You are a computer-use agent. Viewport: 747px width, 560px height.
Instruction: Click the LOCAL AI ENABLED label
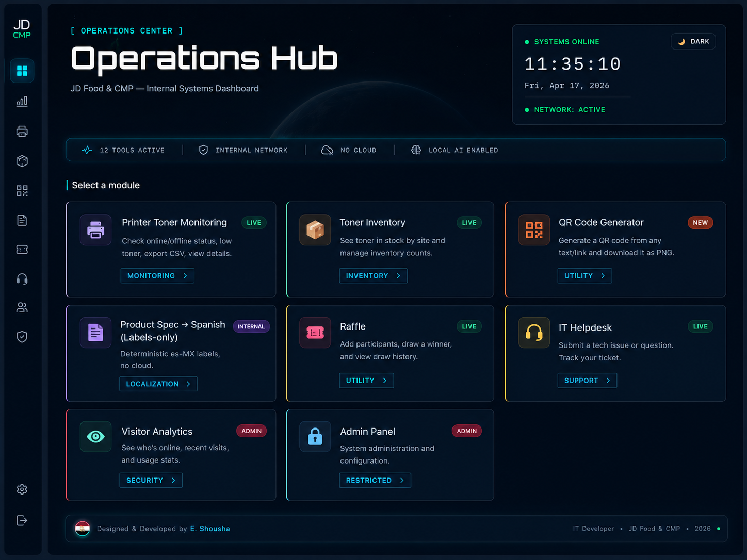[463, 150]
